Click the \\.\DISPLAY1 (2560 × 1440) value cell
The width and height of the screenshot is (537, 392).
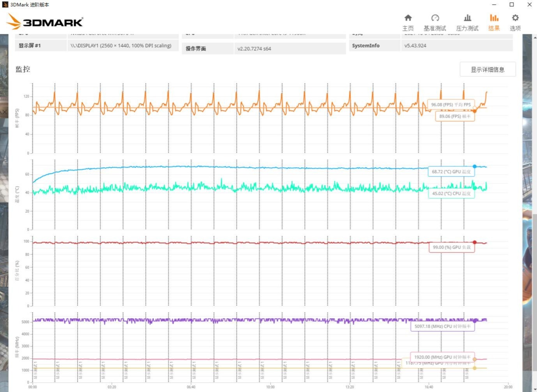tap(123, 46)
